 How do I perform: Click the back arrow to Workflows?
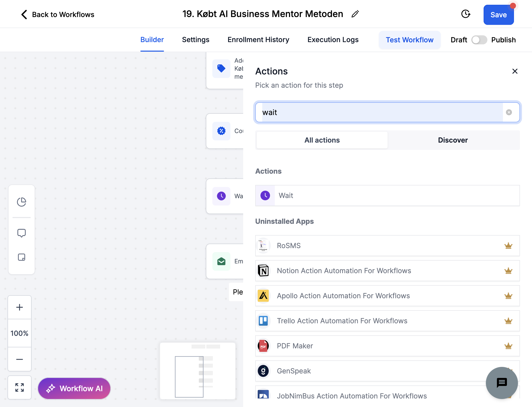[24, 15]
